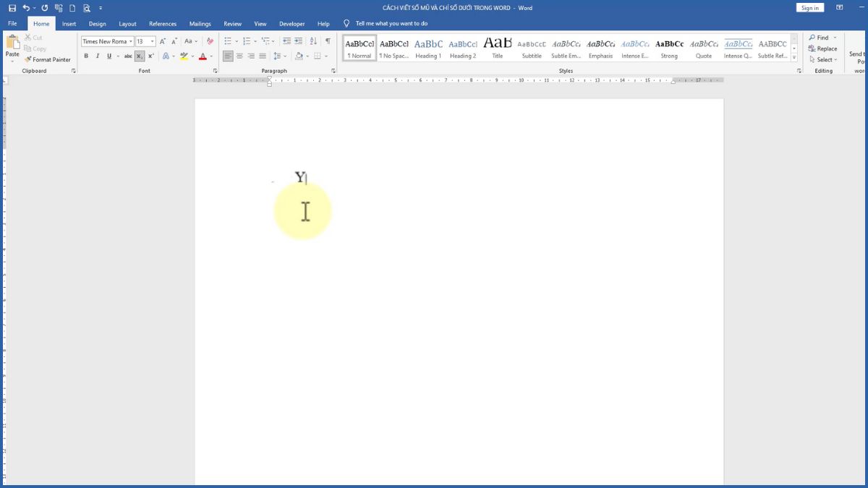Switch to the Design tab

[x=97, y=24]
